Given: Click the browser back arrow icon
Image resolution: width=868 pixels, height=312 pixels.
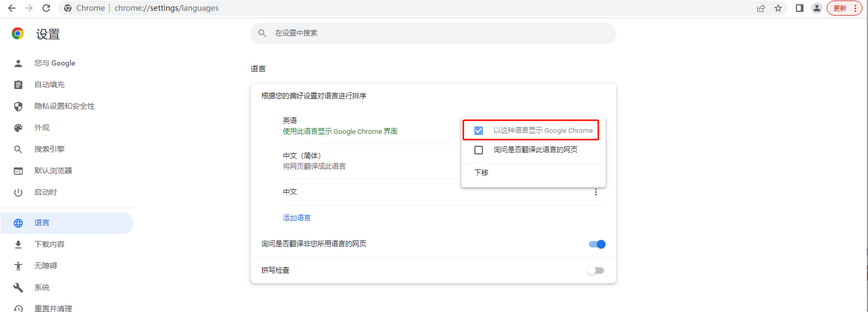Looking at the screenshot, I should (12, 8).
